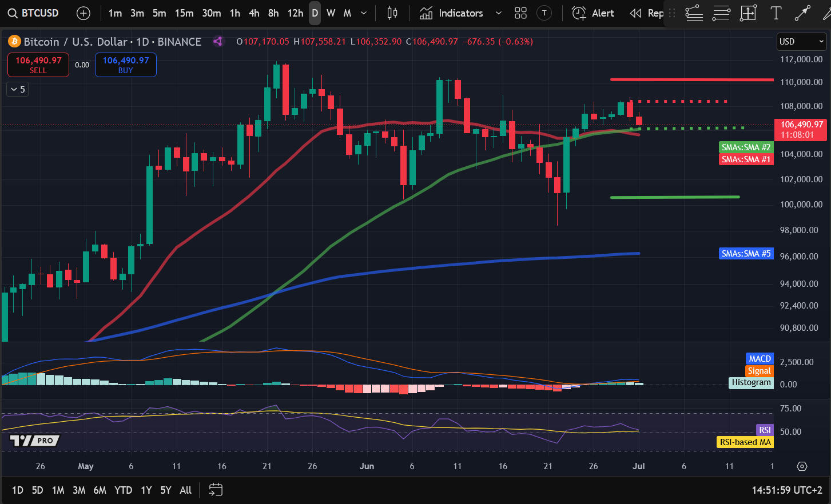Switch to the 12h timeframe
Viewport: 831px width, 504px height.
point(295,13)
